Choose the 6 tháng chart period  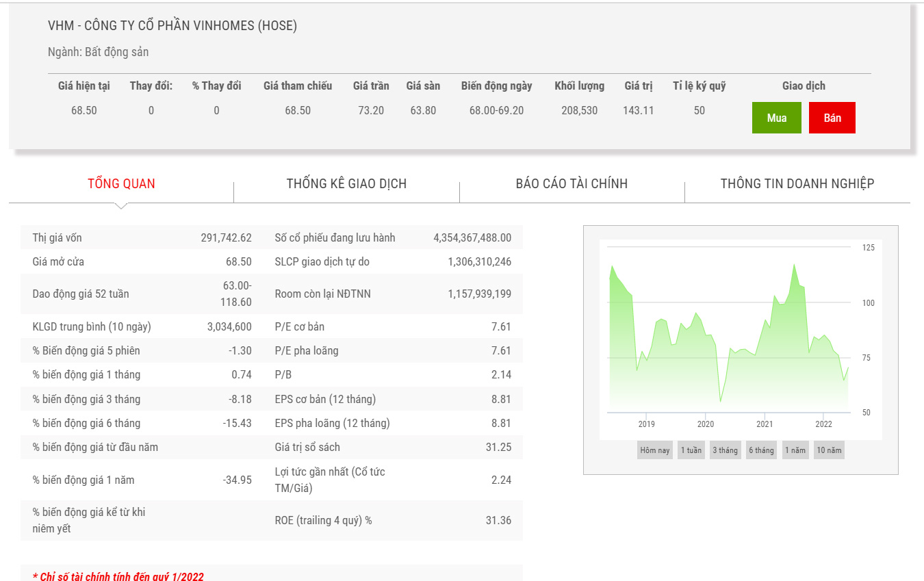pyautogui.click(x=761, y=450)
